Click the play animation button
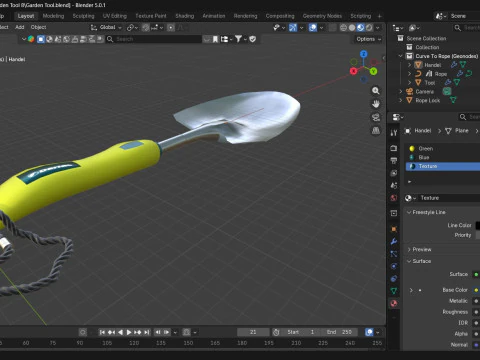Image resolution: width=480 pixels, height=360 pixels. click(129, 332)
